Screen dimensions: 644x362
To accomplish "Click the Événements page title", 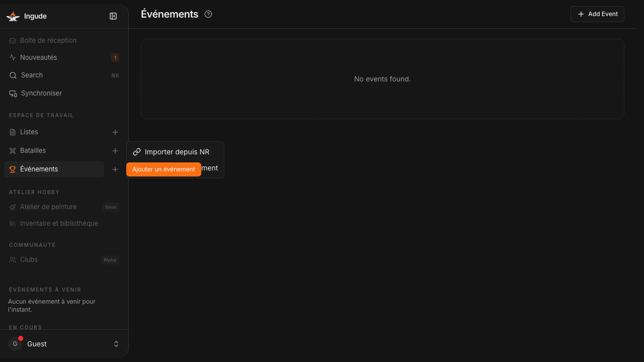I will (x=170, y=14).
